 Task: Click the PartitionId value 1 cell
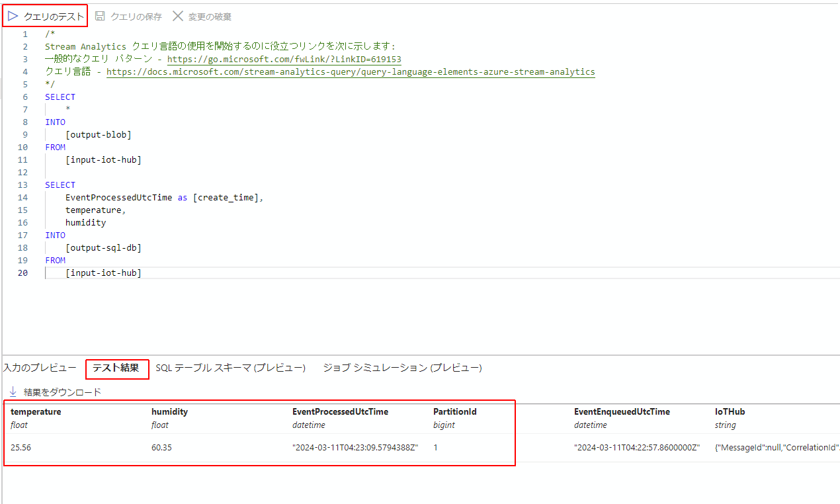point(435,447)
